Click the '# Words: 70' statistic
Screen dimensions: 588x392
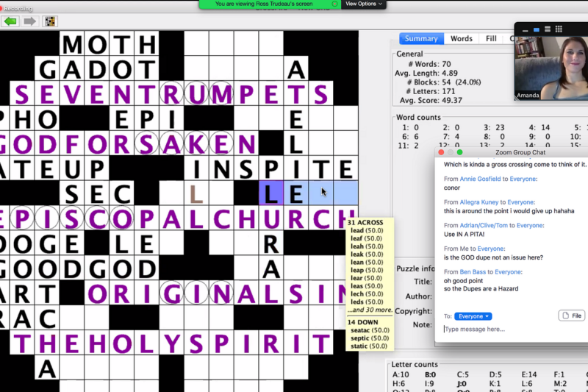[x=429, y=64]
